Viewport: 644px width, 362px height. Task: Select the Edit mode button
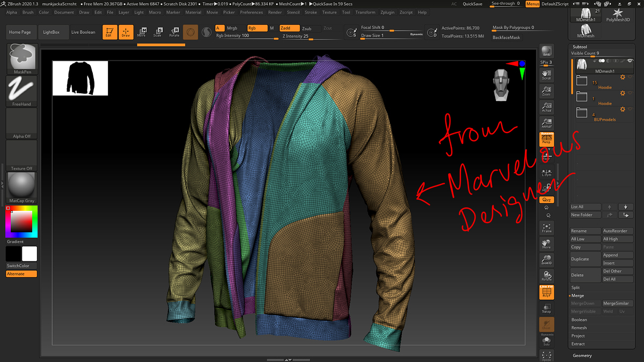point(109,32)
